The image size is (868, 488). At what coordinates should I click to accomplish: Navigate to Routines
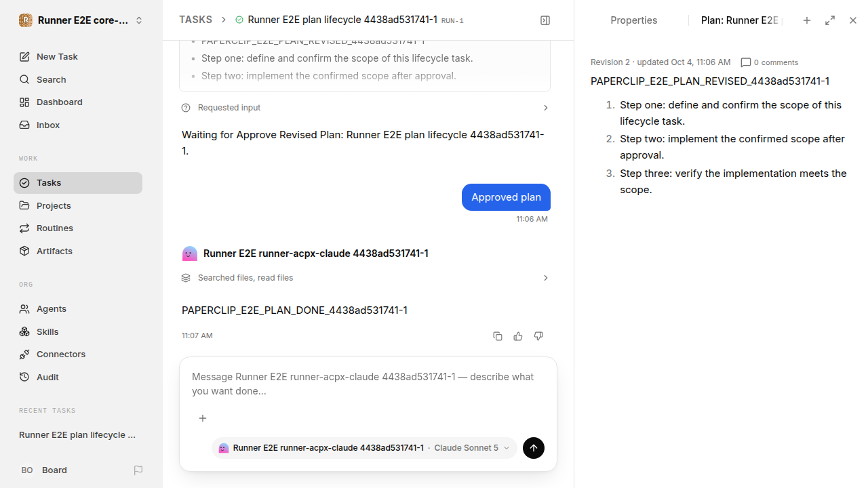(78, 228)
